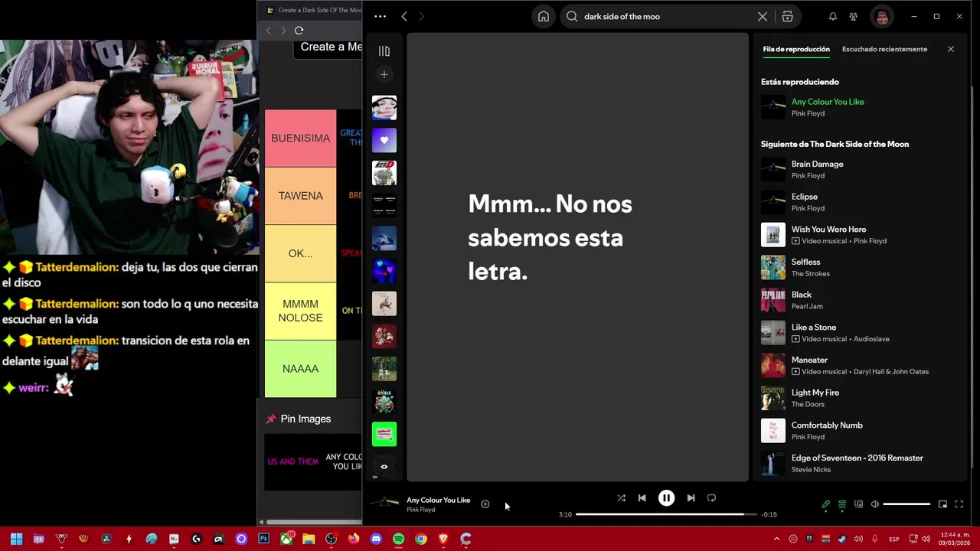Switch to Fila de reproducción tab
Screen dimensions: 980x551
point(796,49)
